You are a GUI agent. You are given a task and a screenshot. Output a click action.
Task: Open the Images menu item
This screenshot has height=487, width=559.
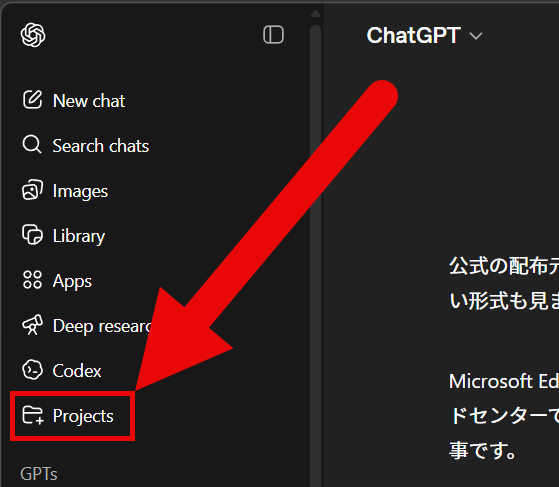[x=80, y=192]
